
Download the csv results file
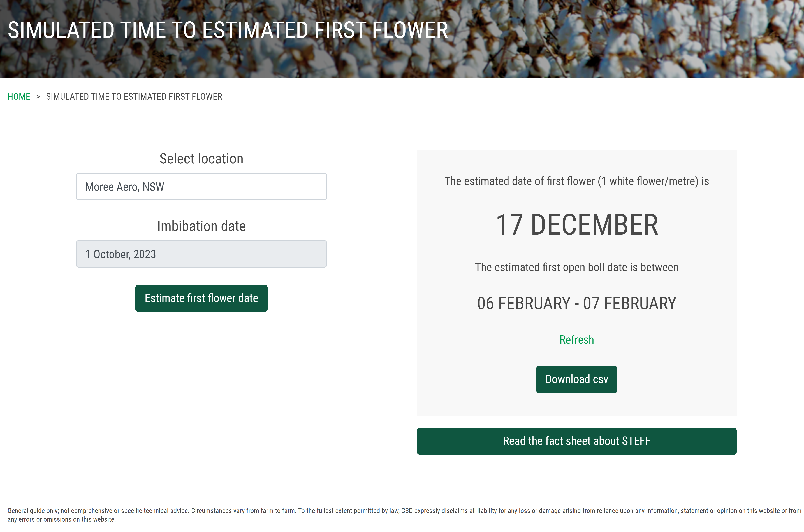[576, 379]
